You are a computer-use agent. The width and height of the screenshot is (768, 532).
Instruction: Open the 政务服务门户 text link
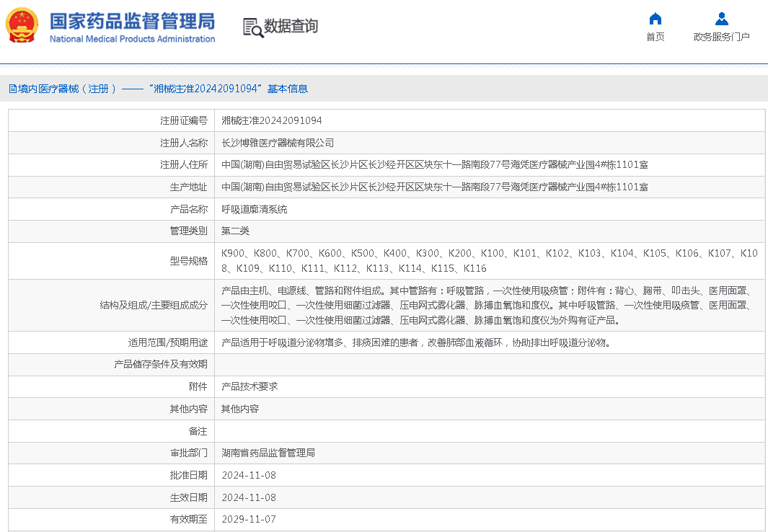tap(721, 37)
